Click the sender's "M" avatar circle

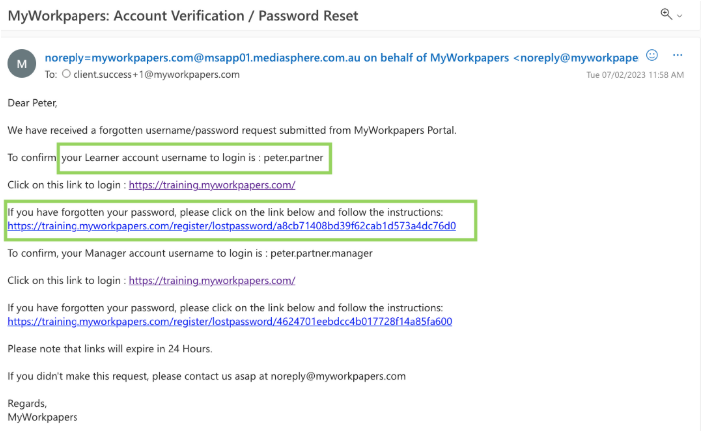tap(22, 65)
